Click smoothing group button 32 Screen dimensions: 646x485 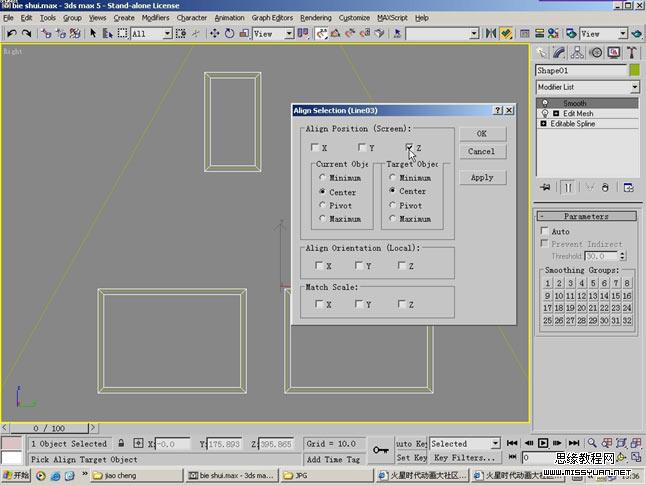(x=627, y=320)
